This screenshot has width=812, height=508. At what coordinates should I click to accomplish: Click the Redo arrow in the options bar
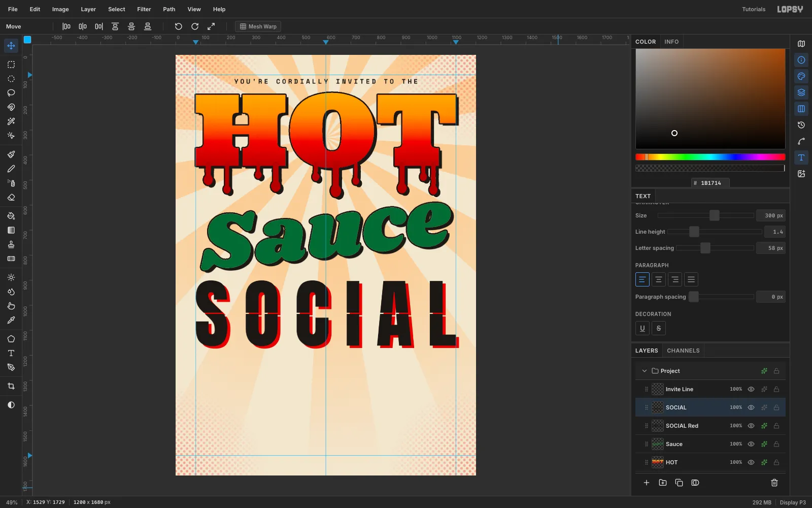tap(195, 26)
